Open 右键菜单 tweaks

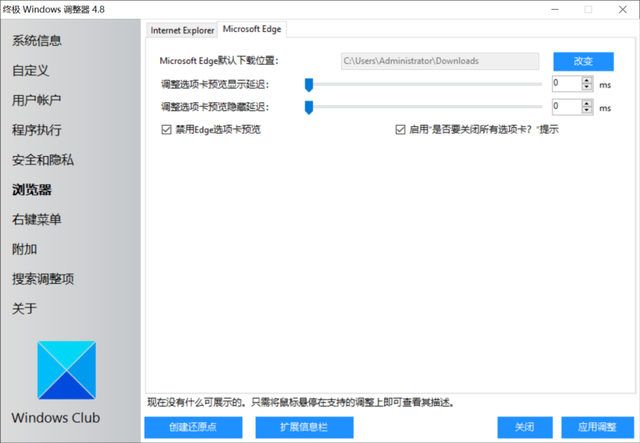click(37, 220)
